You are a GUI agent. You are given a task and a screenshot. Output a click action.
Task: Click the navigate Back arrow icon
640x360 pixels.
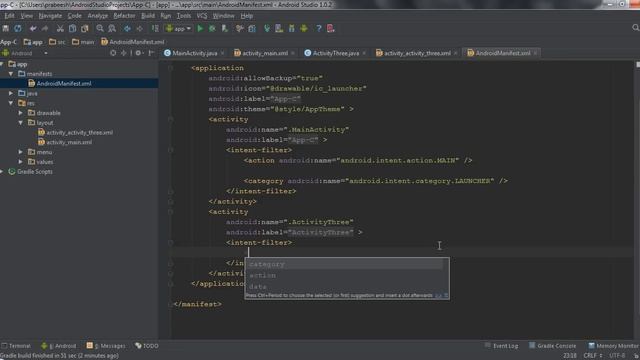[127, 29]
